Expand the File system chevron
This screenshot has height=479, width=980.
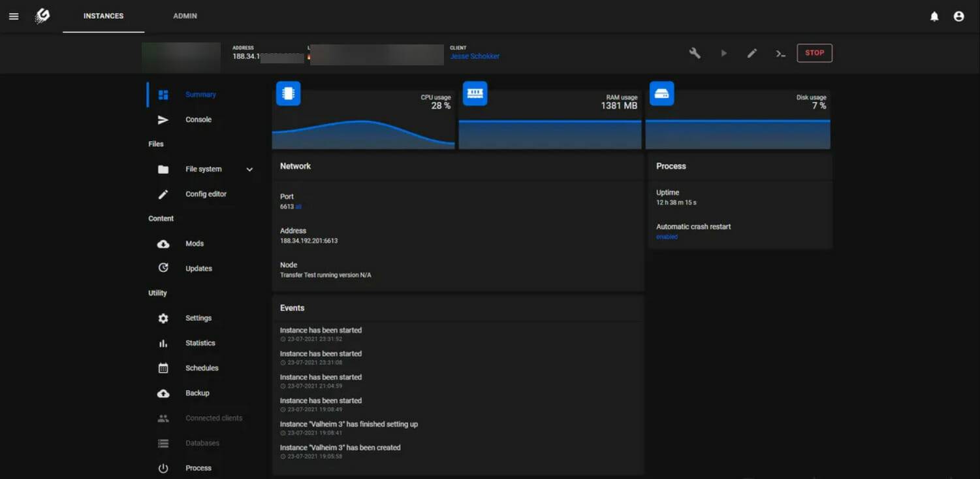(249, 169)
